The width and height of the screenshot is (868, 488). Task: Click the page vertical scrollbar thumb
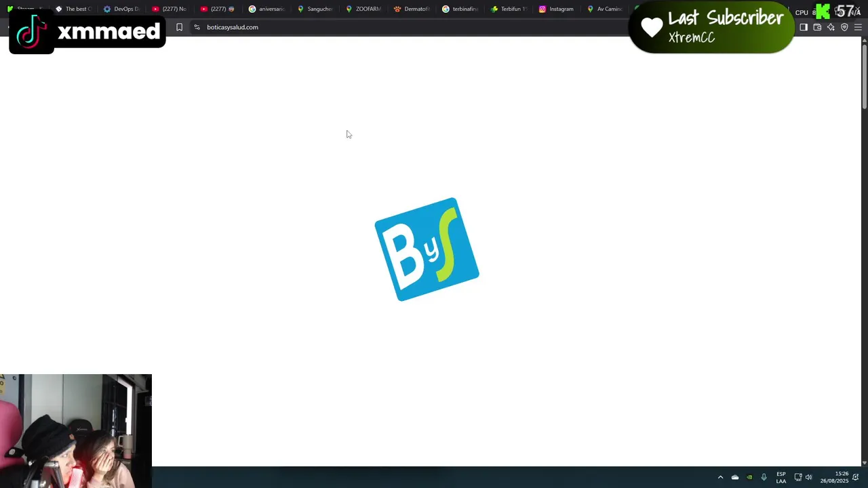pyautogui.click(x=864, y=75)
